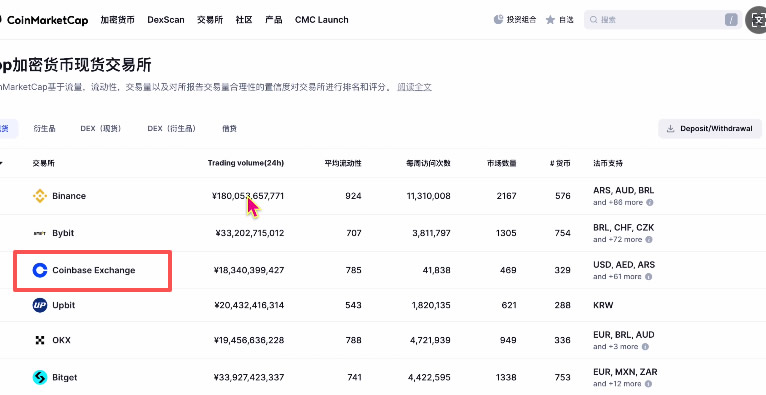Image resolution: width=766 pixels, height=395 pixels.
Task: Switch to the DEX（现货）tab
Action: coord(101,128)
